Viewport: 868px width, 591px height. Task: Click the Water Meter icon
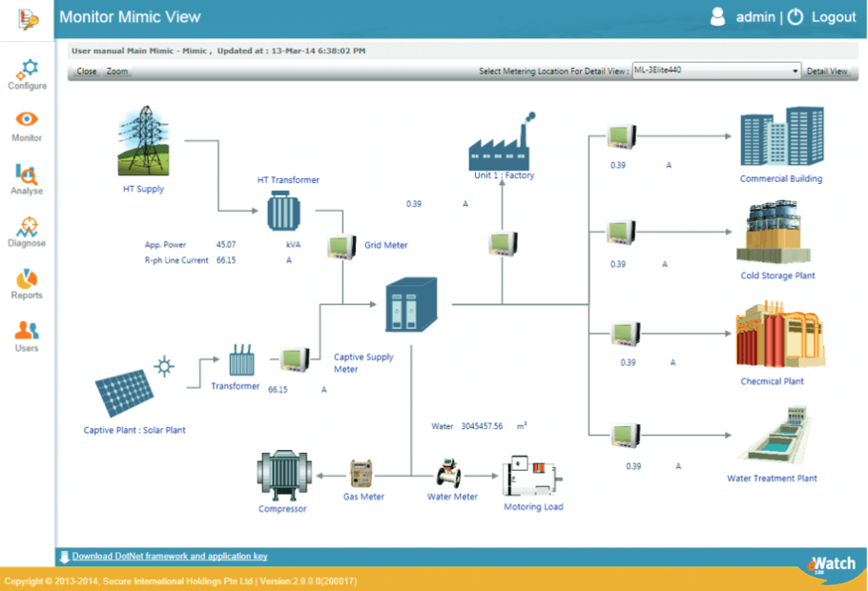coord(448,474)
